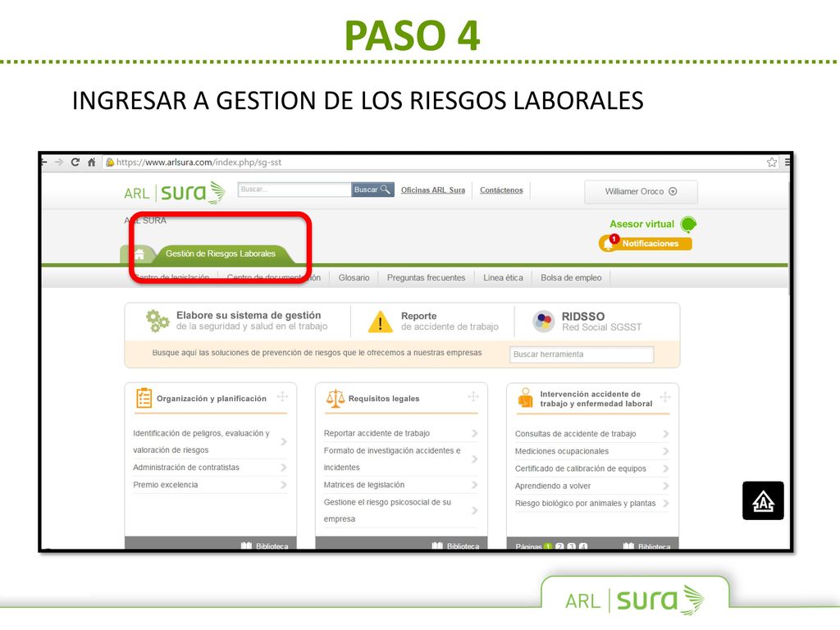Click move handle on Requisitos legales panel
Image resolution: width=840 pixels, height=630 pixels.
coord(473,396)
